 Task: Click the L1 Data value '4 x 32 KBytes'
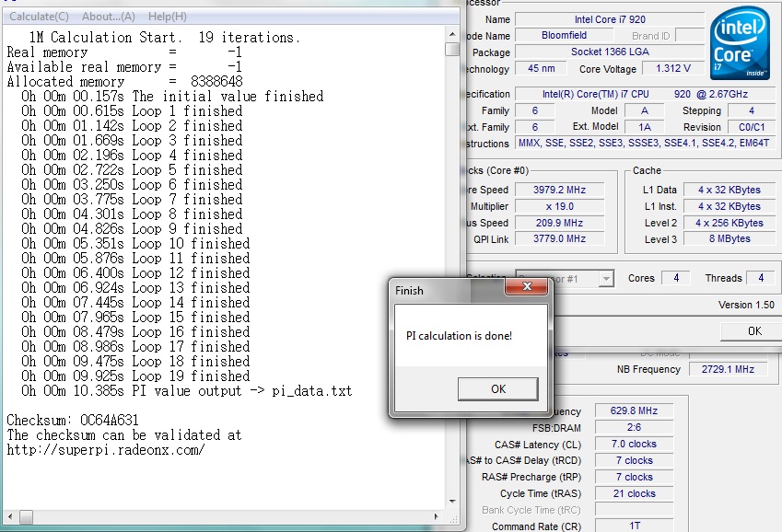[729, 190]
